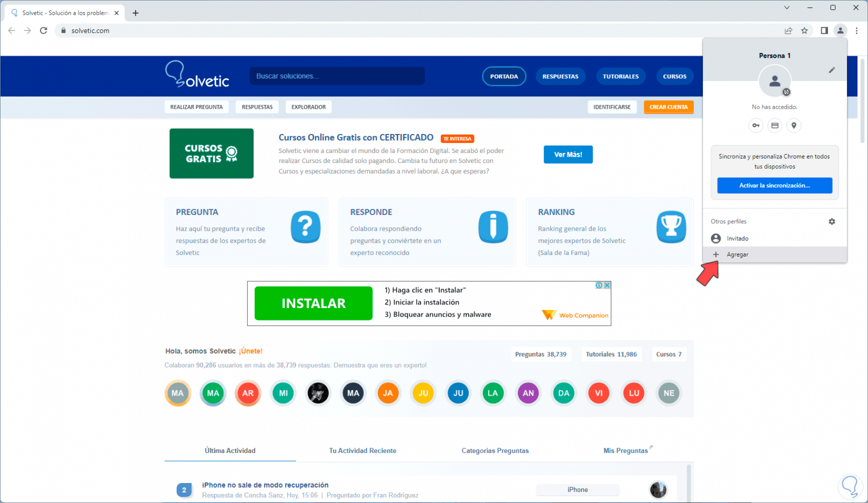868x503 pixels.
Task: Focus the Buscar soluciones search field
Action: [x=337, y=76]
